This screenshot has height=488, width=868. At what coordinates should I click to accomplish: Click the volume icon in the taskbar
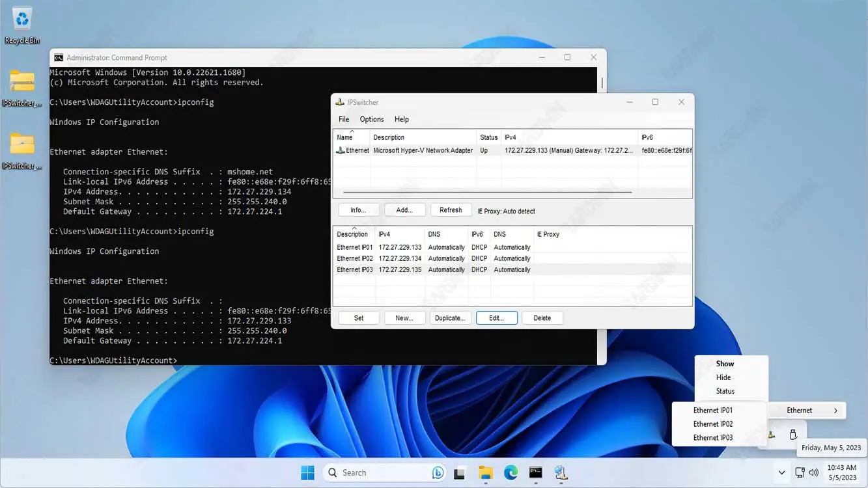pos(813,472)
